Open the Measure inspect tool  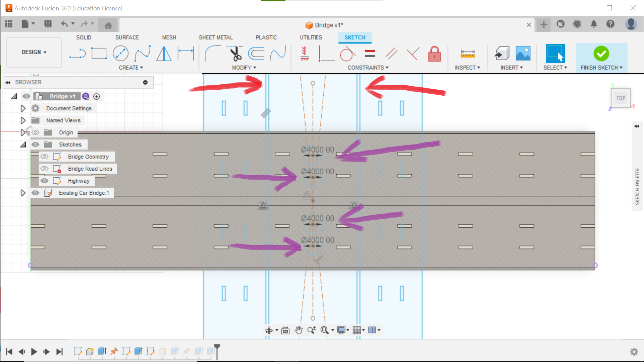point(468,54)
